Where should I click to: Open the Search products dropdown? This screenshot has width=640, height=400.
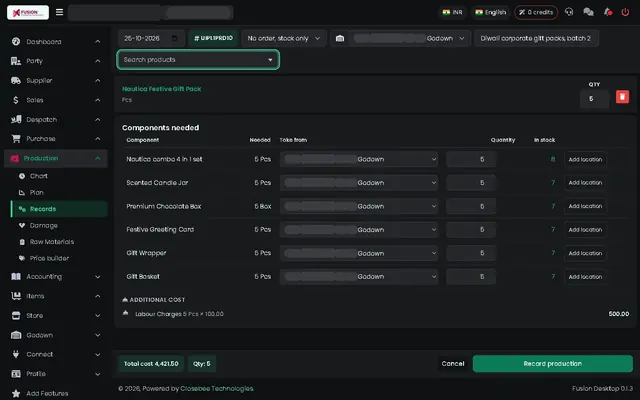tap(198, 60)
